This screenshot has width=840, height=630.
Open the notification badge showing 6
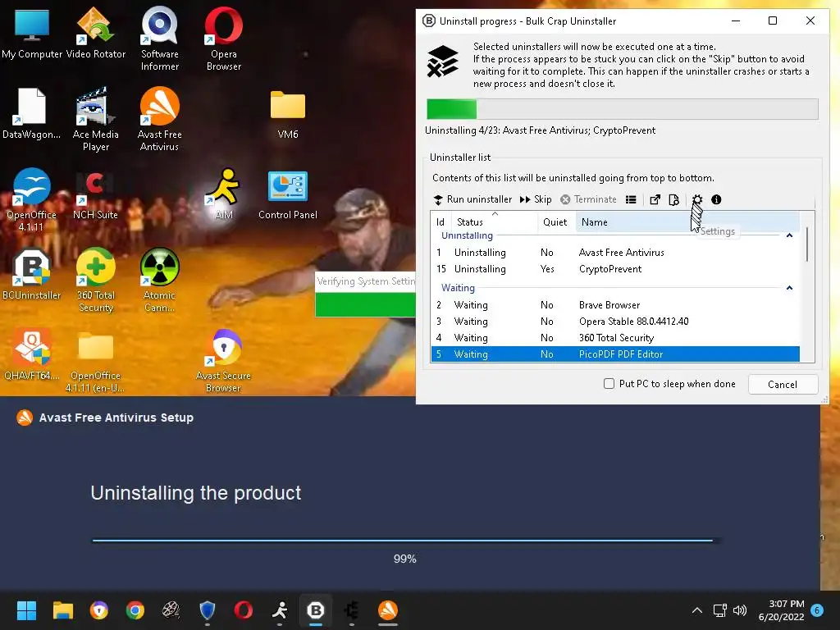tap(817, 609)
